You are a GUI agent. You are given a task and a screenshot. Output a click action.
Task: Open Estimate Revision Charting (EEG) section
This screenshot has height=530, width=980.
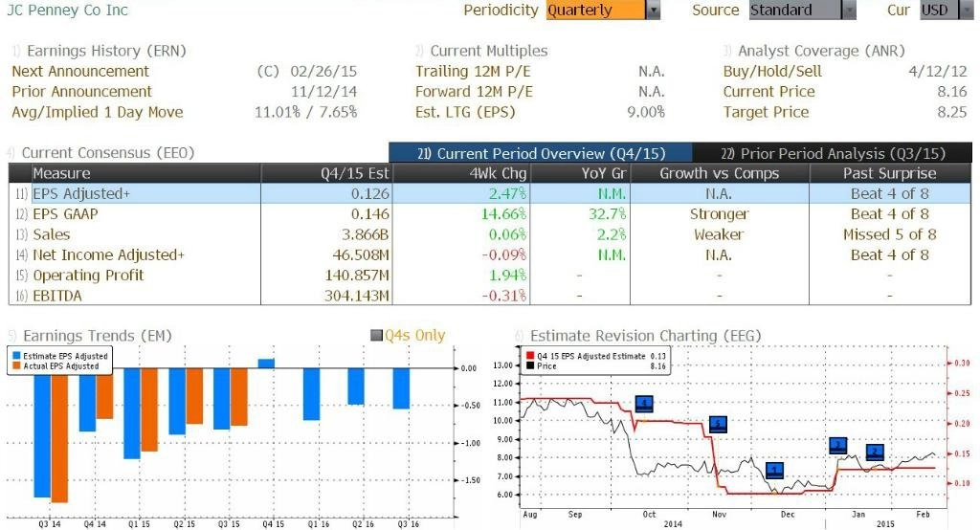(645, 336)
